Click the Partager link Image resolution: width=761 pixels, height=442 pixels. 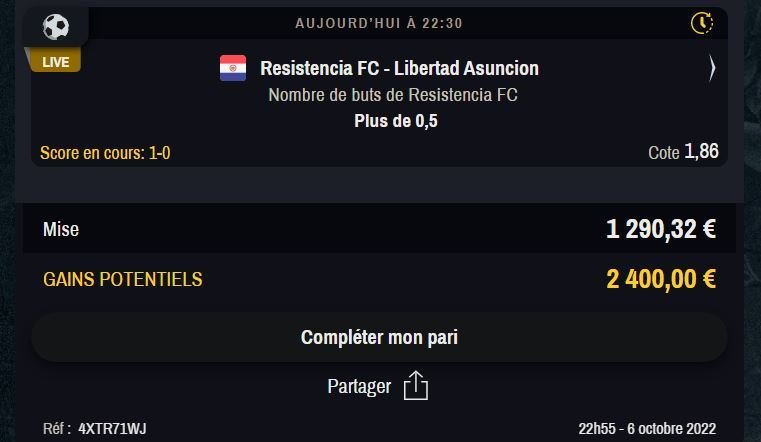[x=359, y=386]
